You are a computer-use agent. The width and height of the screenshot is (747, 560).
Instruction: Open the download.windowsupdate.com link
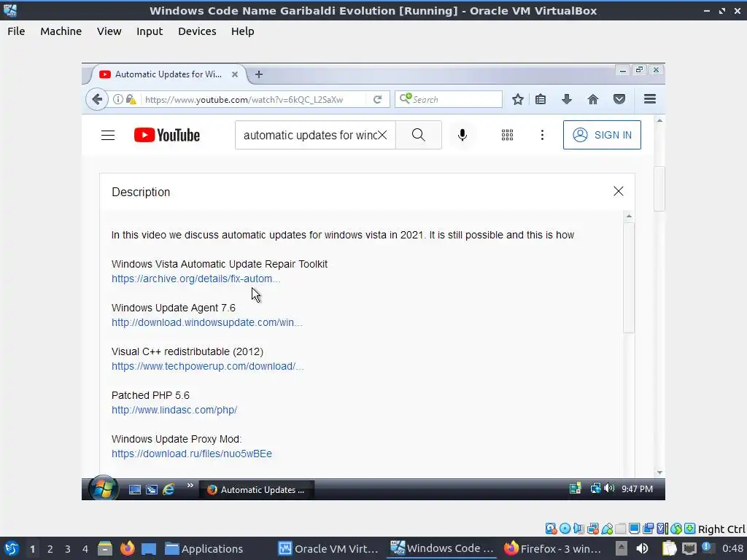pyautogui.click(x=206, y=322)
